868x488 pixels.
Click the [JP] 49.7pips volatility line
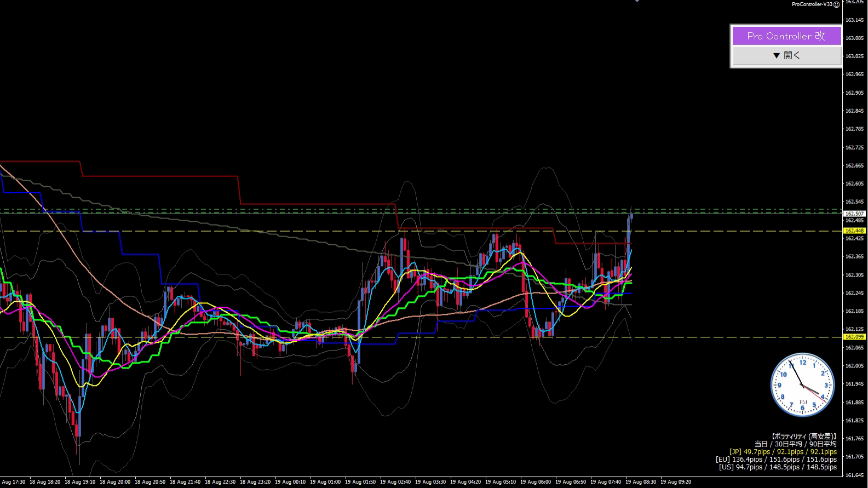[x=783, y=452]
